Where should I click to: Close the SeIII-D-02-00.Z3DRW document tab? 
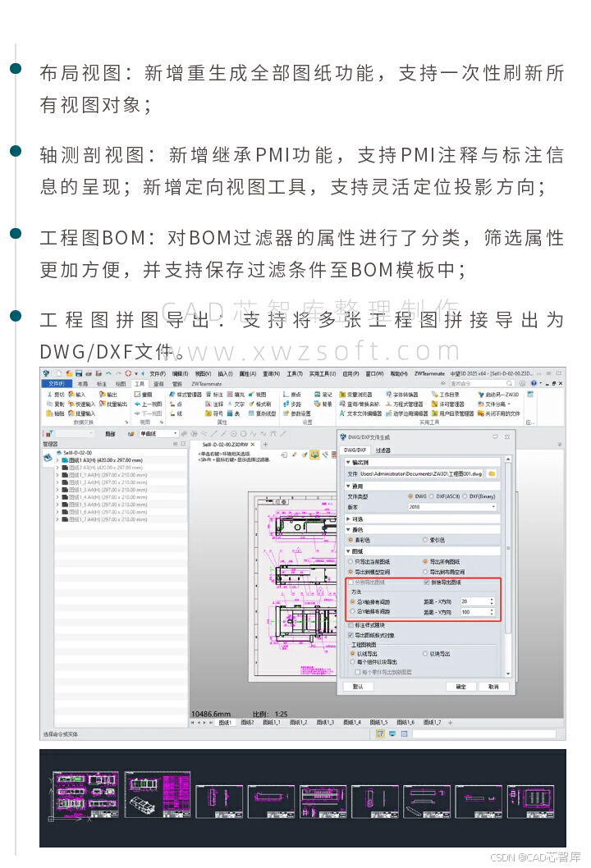pyautogui.click(x=253, y=445)
